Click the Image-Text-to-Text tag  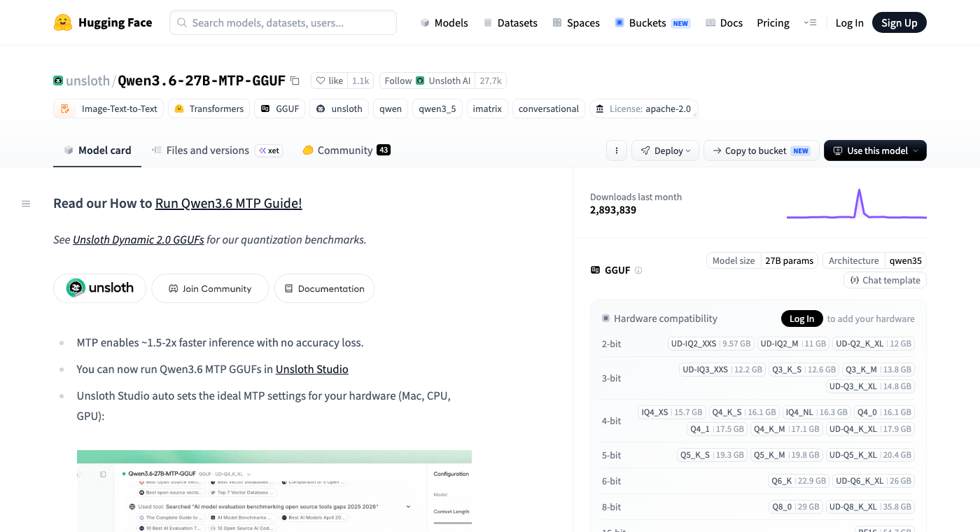(x=108, y=108)
